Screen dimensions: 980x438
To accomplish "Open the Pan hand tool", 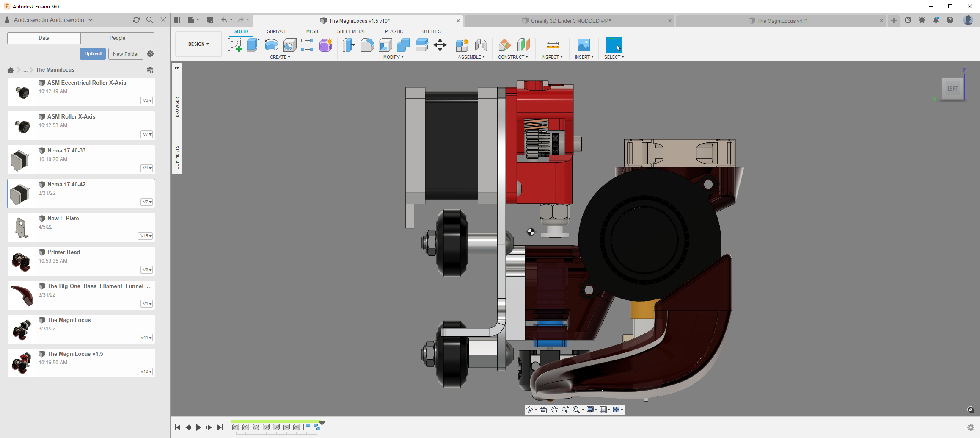I will click(x=554, y=410).
